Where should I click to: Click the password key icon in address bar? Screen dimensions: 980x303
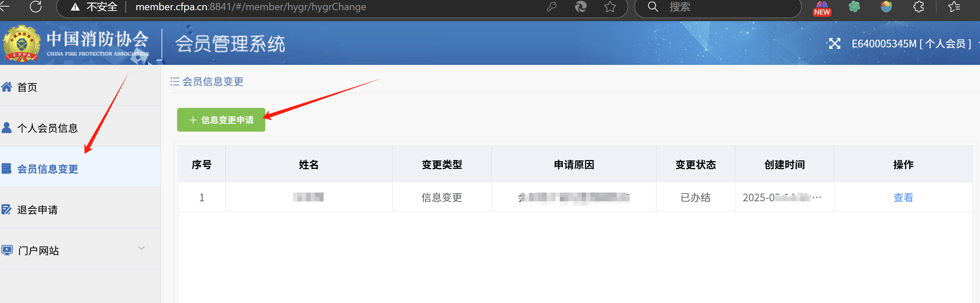(551, 7)
